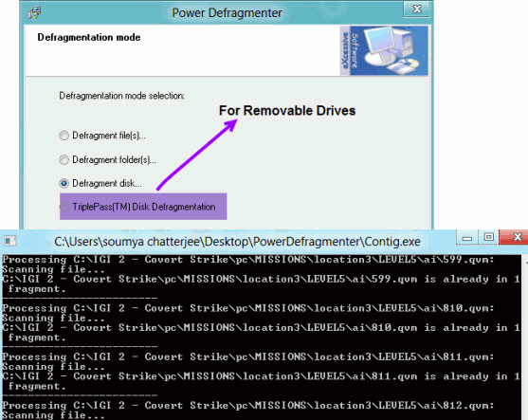Click the Power Defragmenter title bar app icon
Screen dimensions: 528x420
[x=35, y=12]
